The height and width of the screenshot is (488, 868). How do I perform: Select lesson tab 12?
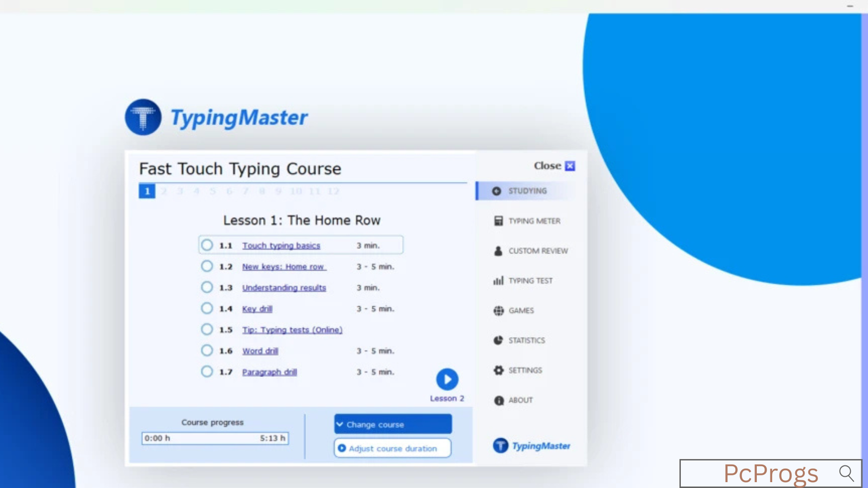click(333, 191)
